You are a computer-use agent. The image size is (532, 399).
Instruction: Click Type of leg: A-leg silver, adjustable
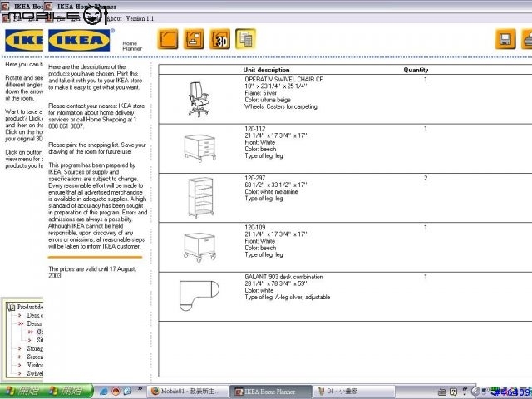pyautogui.click(x=288, y=298)
